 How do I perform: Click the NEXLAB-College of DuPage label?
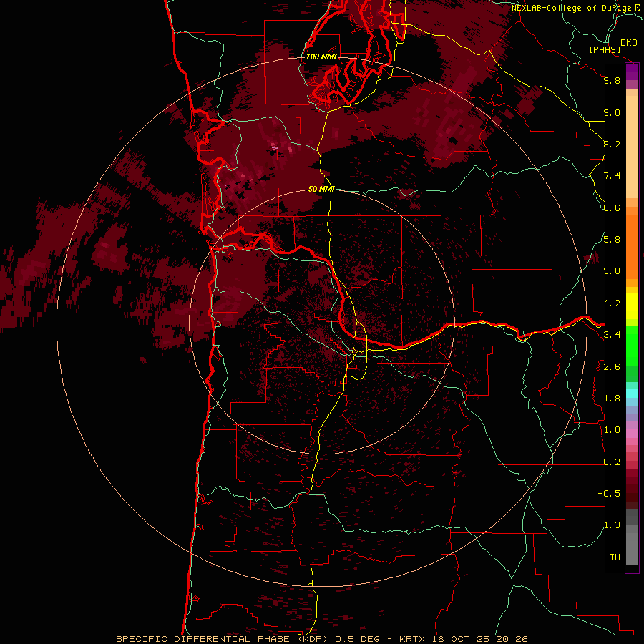[x=572, y=8]
